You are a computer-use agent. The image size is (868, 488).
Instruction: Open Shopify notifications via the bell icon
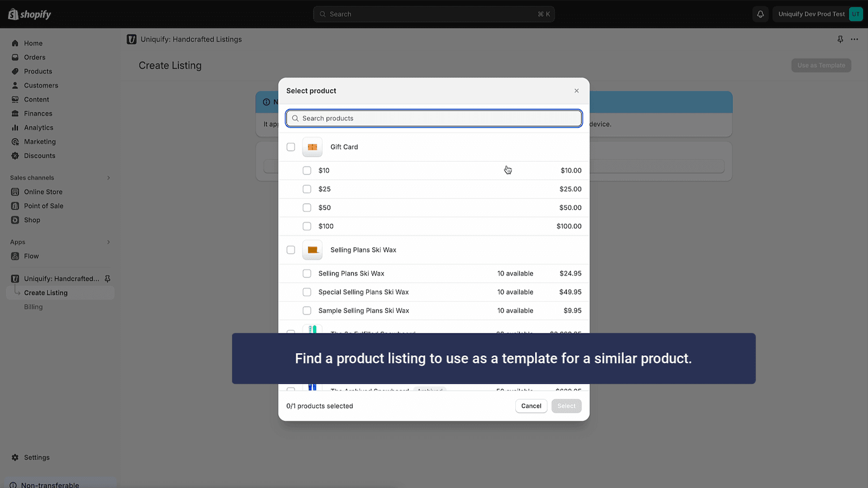pyautogui.click(x=760, y=14)
